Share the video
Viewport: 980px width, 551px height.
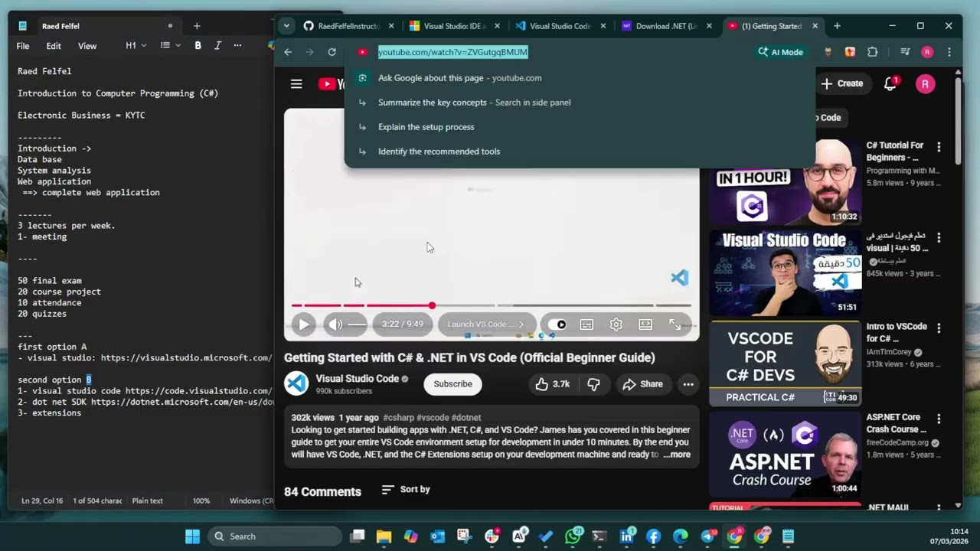click(x=642, y=384)
